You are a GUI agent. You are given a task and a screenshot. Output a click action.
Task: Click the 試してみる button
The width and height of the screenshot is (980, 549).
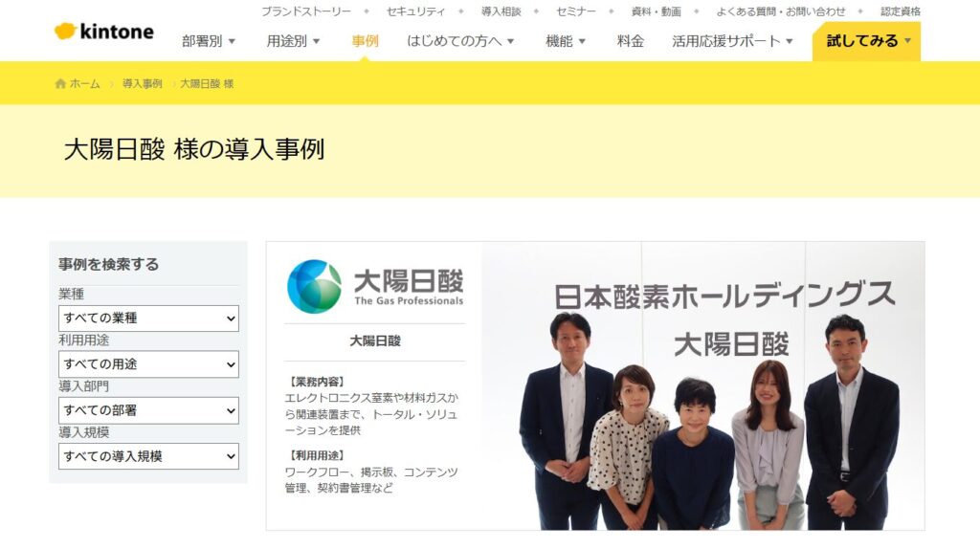tap(867, 41)
